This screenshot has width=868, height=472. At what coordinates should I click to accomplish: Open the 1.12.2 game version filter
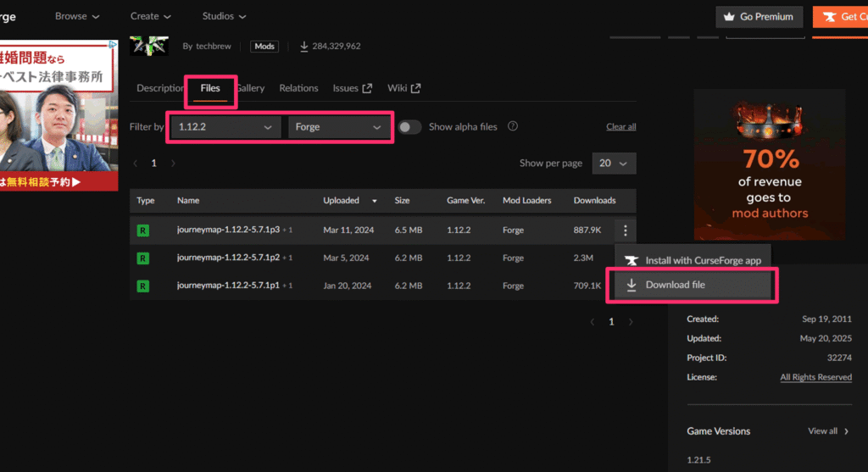pyautogui.click(x=225, y=127)
